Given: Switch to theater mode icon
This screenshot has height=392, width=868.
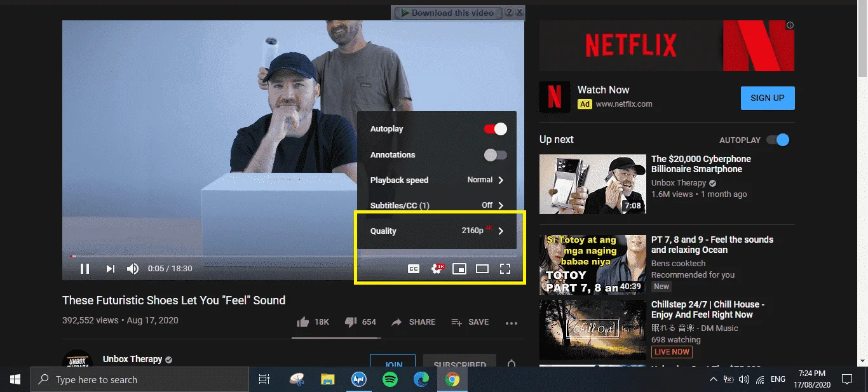Looking at the screenshot, I should [482, 269].
